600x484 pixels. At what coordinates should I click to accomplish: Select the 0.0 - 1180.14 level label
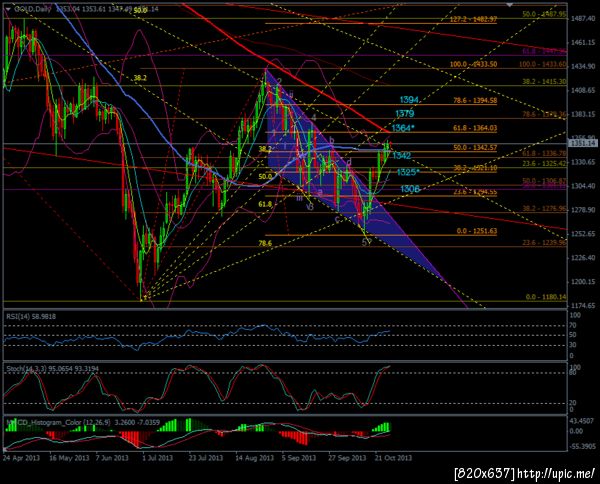(x=546, y=297)
